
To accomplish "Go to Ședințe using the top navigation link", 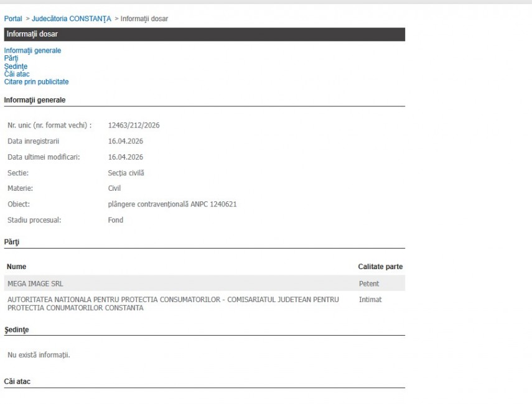I will click(x=16, y=67).
